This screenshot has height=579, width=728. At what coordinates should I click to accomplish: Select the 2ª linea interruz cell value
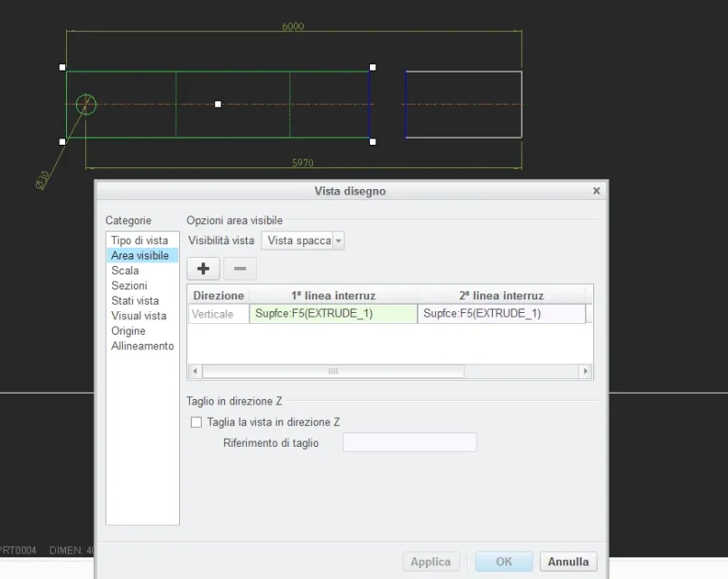501,314
